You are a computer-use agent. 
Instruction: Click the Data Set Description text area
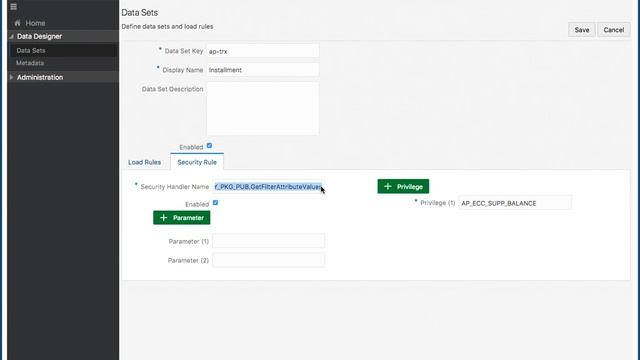click(x=262, y=109)
